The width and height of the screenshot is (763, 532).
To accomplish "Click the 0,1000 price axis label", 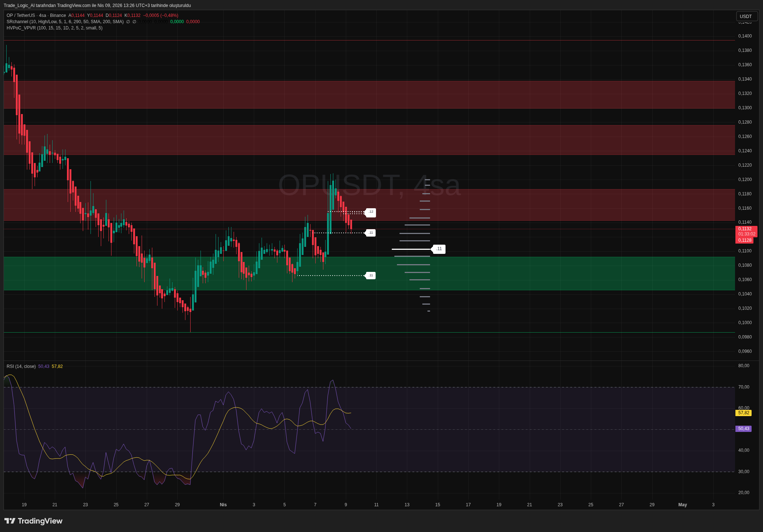I will tap(745, 323).
